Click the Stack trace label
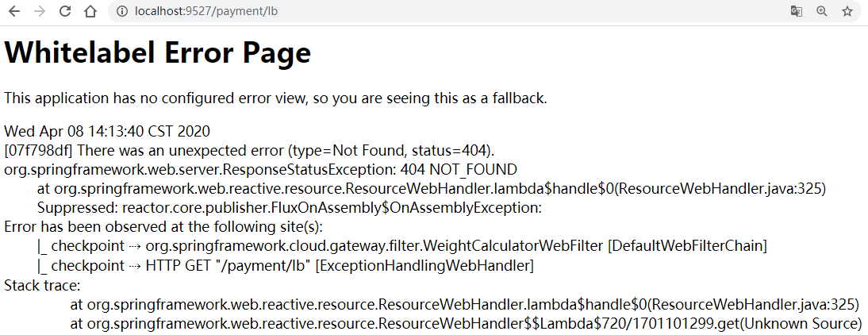The width and height of the screenshot is (868, 335). [x=43, y=286]
